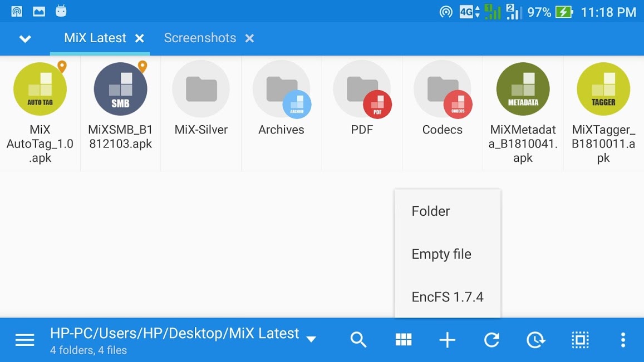The height and width of the screenshot is (362, 644).
Task: Expand the breadcrumb path dropdown arrow
Action: click(x=311, y=339)
